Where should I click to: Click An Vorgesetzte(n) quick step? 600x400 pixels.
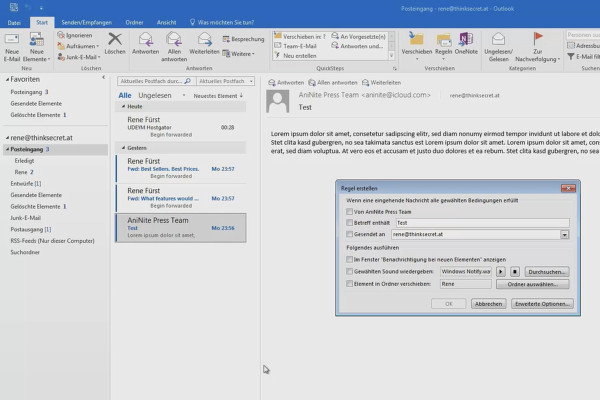[359, 36]
